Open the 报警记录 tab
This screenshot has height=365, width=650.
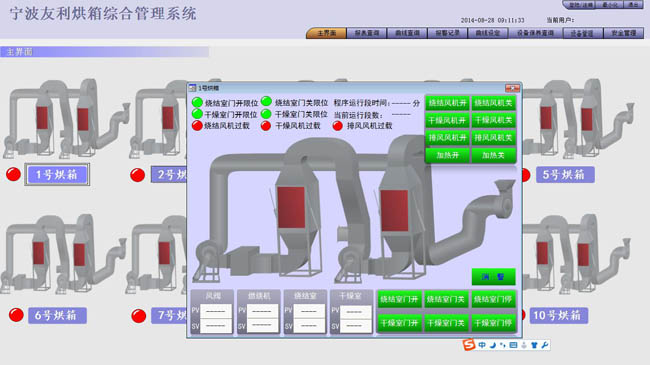pyautogui.click(x=447, y=33)
